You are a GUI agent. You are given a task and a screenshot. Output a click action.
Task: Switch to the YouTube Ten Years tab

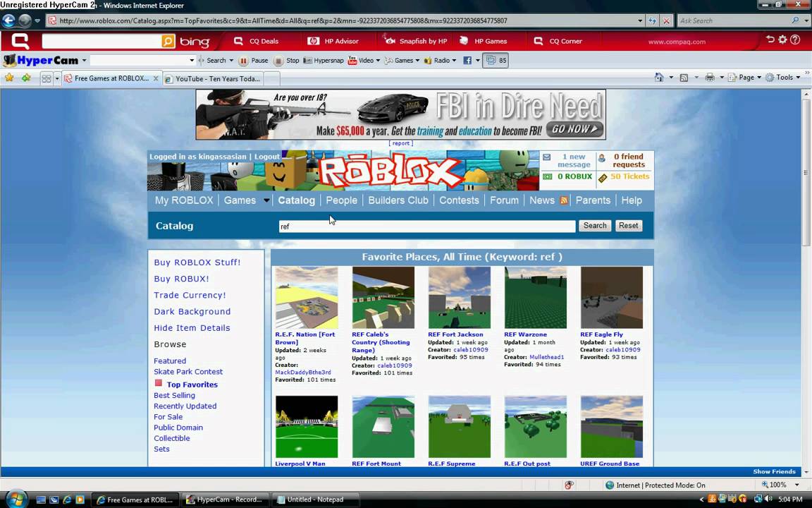(x=214, y=79)
